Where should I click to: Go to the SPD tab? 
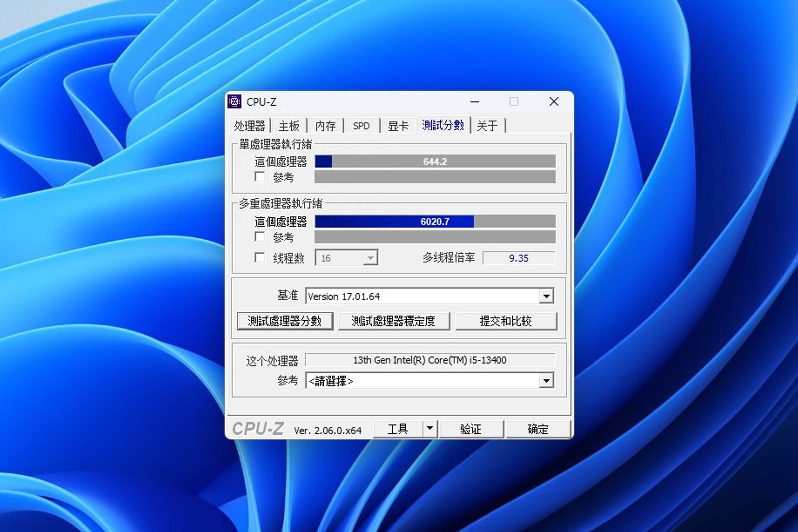[361, 126]
